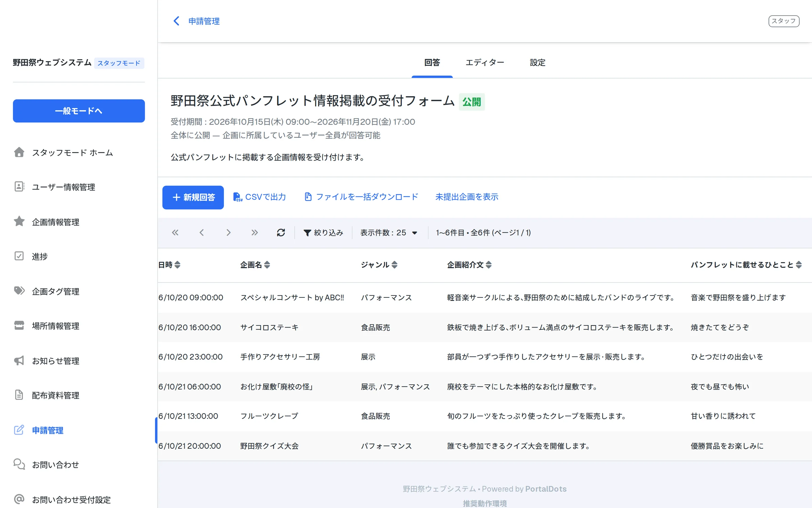The width and height of the screenshot is (812, 508).
Task: Open the フルーツクレープ row
Action: 484,416
